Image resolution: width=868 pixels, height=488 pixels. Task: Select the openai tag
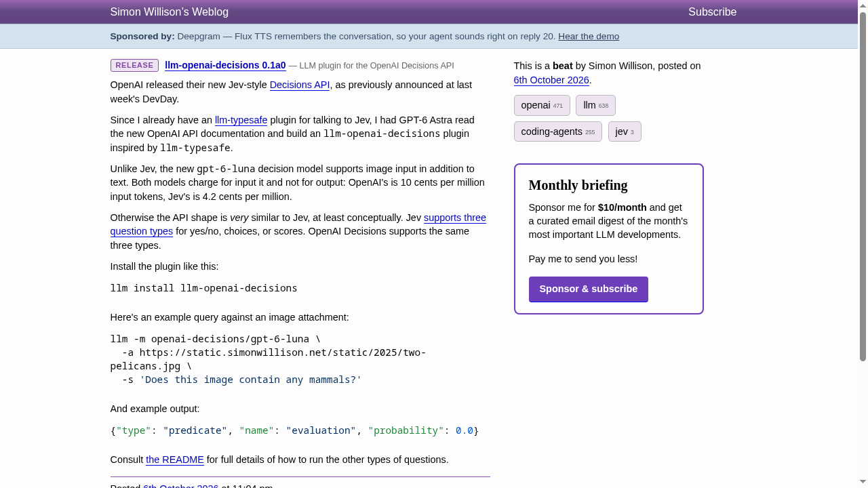(542, 105)
